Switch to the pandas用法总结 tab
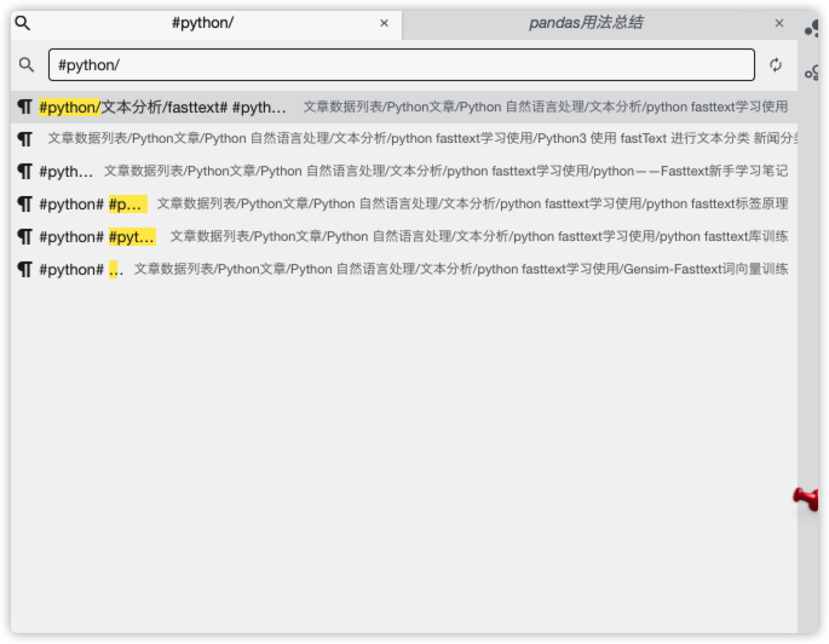829x644 pixels. pos(600,24)
